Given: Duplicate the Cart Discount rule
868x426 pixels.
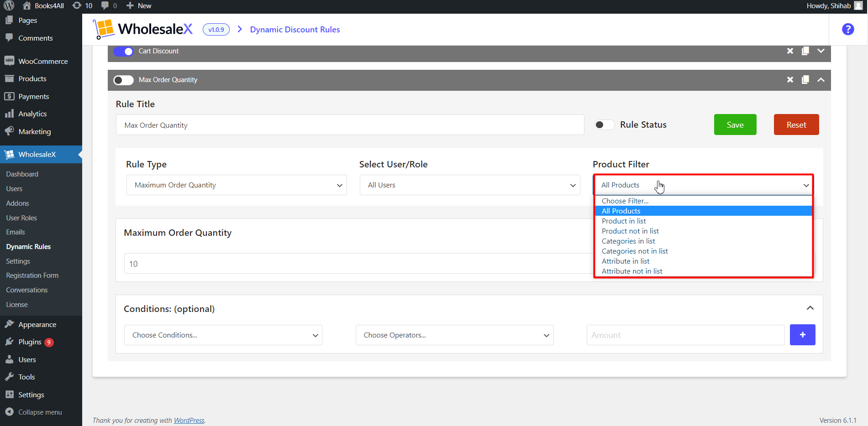Looking at the screenshot, I should (805, 51).
